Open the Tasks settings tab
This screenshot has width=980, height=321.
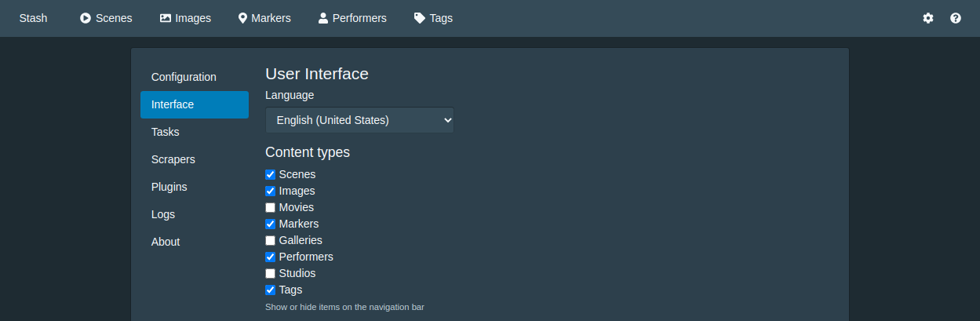tap(166, 132)
